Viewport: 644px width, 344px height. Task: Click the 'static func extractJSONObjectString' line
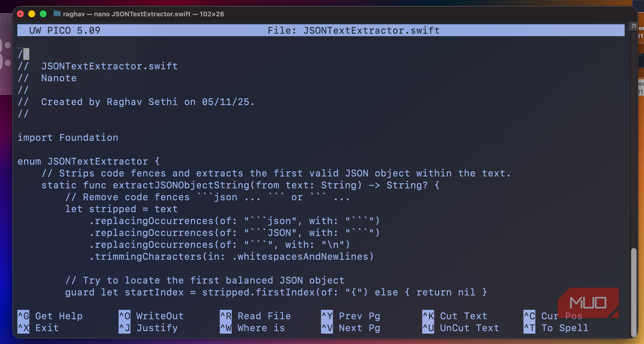(x=240, y=185)
